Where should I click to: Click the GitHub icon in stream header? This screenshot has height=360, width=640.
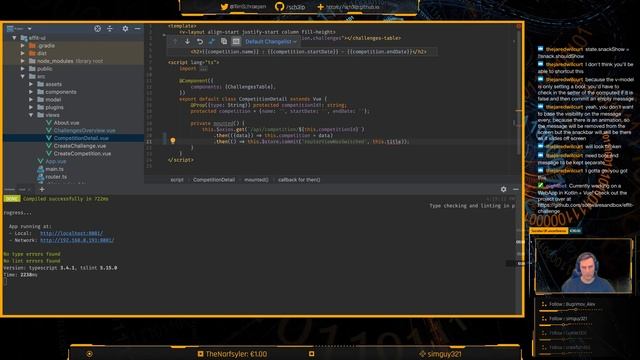[x=280, y=7]
